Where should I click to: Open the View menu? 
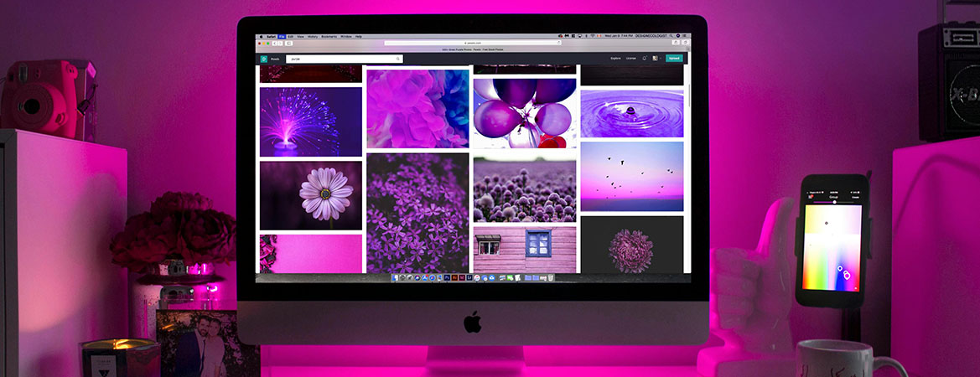click(x=301, y=37)
